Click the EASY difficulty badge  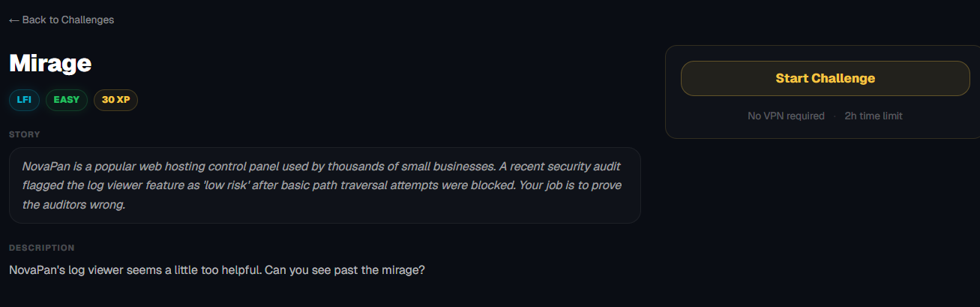point(67,100)
